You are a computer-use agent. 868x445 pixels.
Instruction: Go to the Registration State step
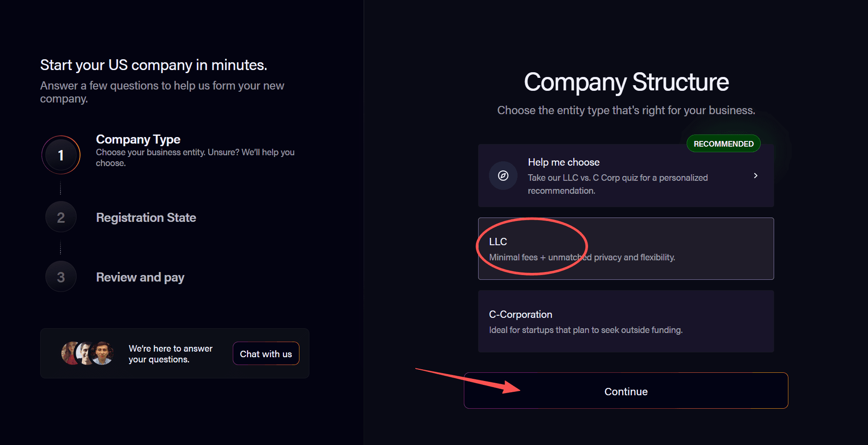click(146, 218)
